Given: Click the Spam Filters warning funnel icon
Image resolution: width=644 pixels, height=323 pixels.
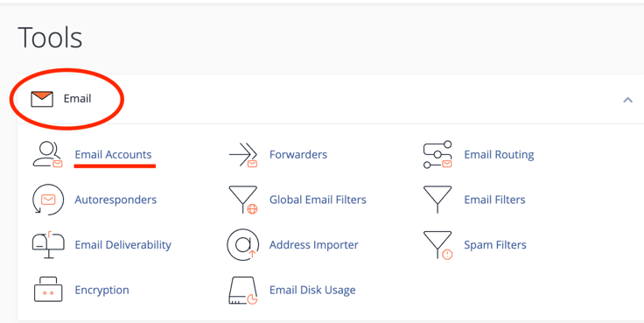Looking at the screenshot, I should (x=437, y=245).
